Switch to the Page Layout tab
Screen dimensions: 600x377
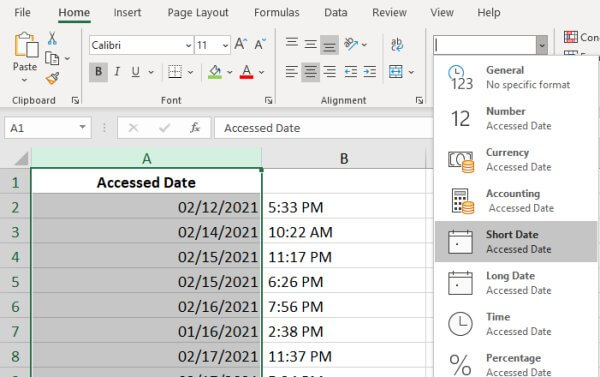coord(198,13)
